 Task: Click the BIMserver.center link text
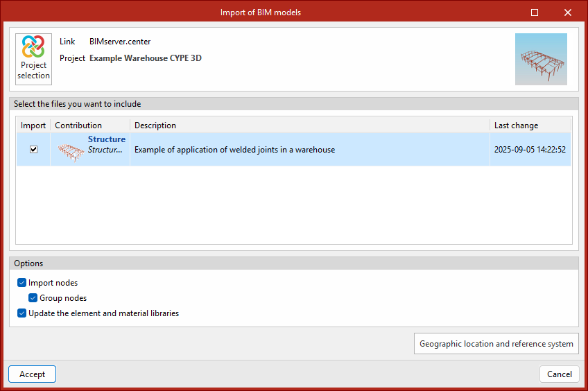[120, 42]
